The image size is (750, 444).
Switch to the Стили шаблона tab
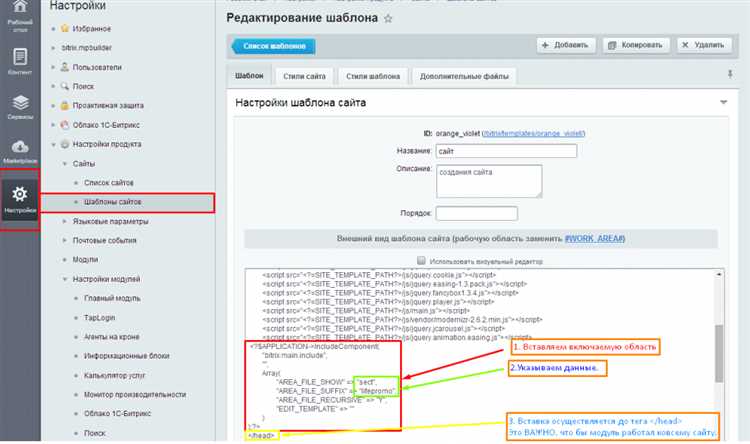(373, 76)
